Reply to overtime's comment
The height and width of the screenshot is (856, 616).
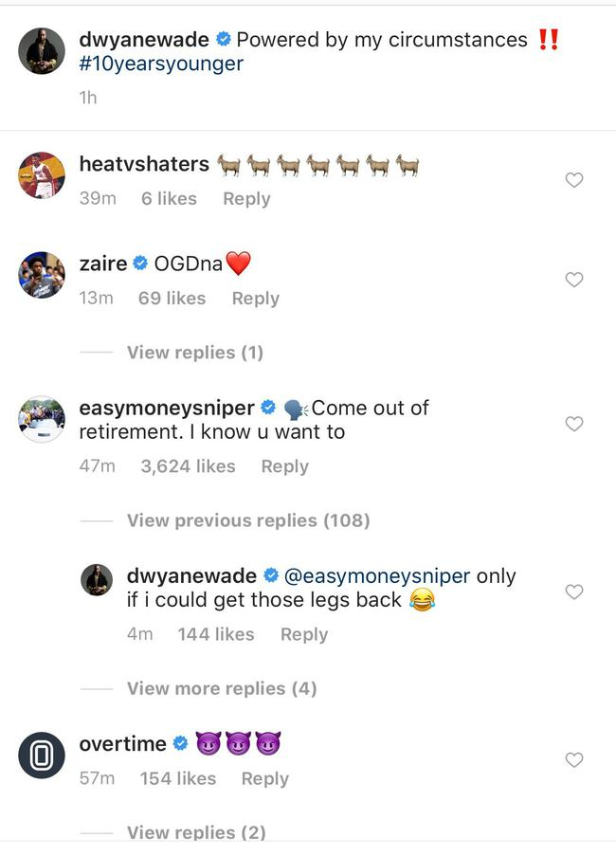pyautogui.click(x=264, y=778)
